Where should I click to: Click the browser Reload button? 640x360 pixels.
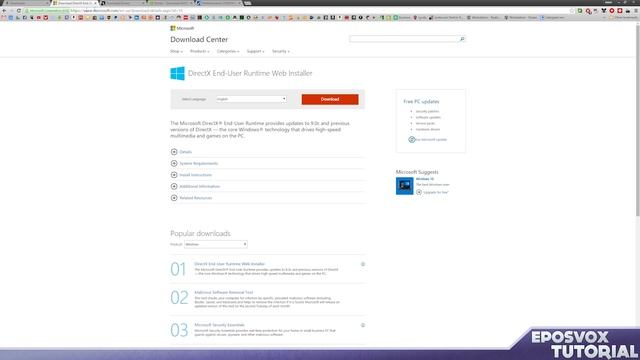(19, 11)
